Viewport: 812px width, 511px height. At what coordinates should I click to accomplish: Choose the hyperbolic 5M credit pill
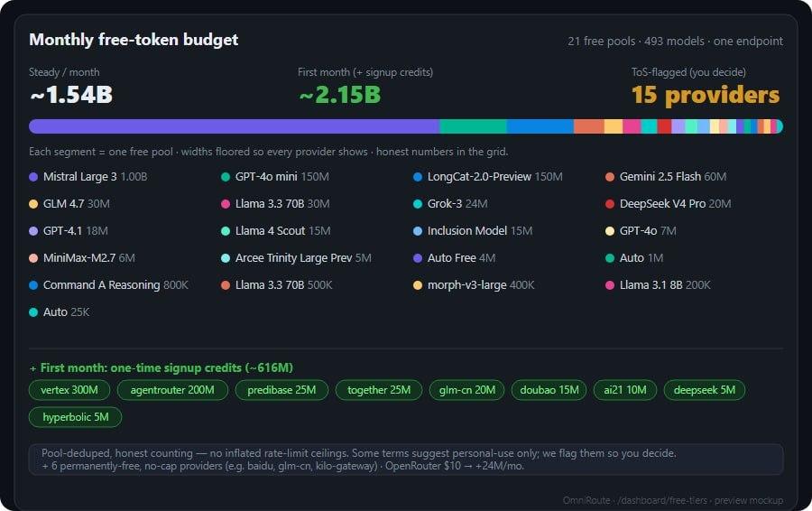point(76,417)
